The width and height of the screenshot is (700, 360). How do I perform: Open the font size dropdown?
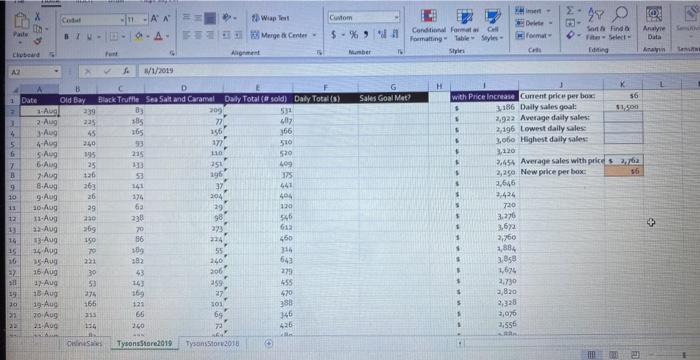coord(145,20)
